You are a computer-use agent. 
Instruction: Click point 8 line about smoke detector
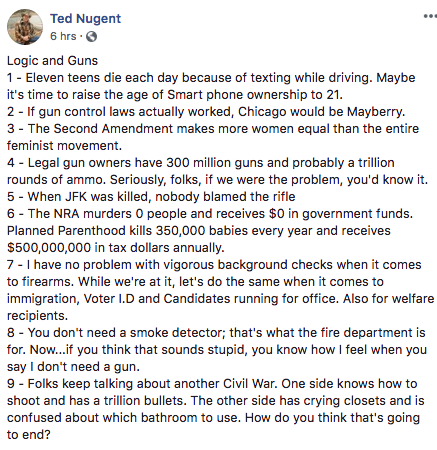216,333
